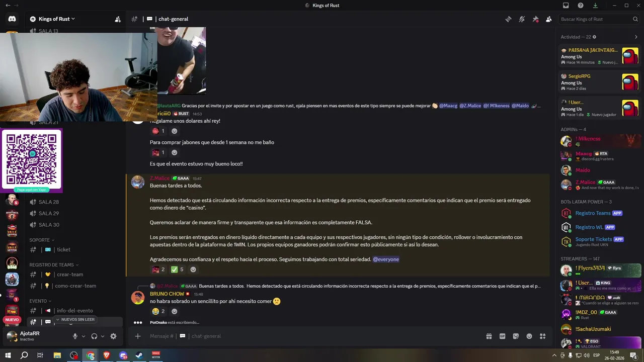Switch to the como-crear-team channel
Screen dimensions: 644x362
74,286
